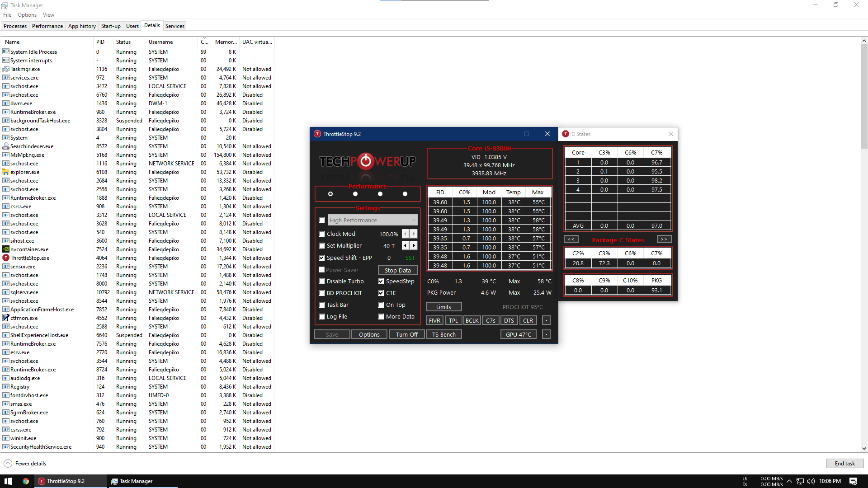Screen dimensions: 868x488
Task: Select the explorer.exe process icon
Action: pos(6,172)
